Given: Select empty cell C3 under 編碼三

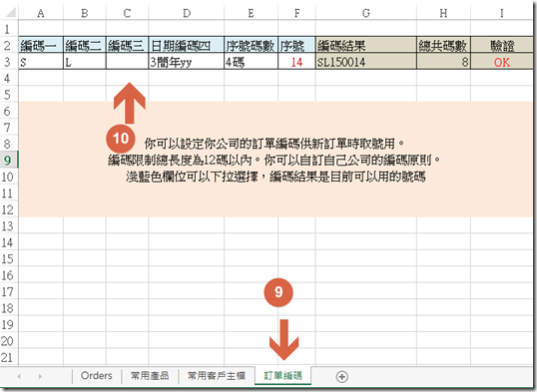Looking at the screenshot, I should (127, 61).
